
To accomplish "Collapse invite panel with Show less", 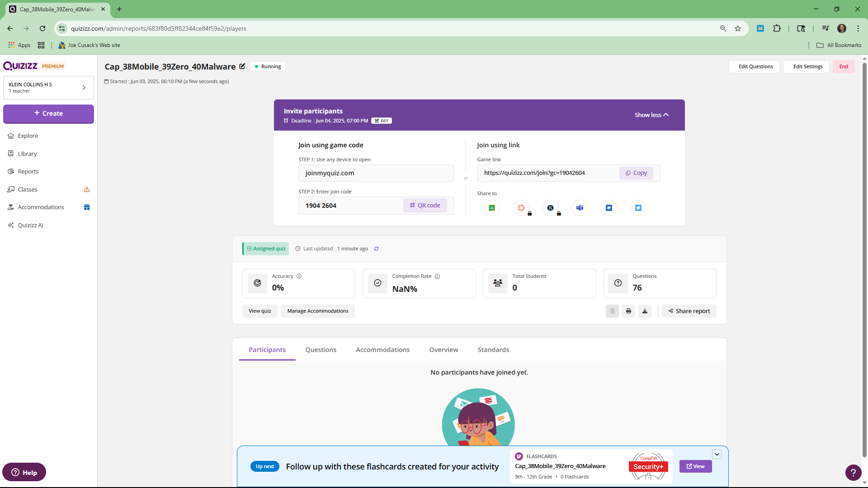I will click(x=651, y=115).
